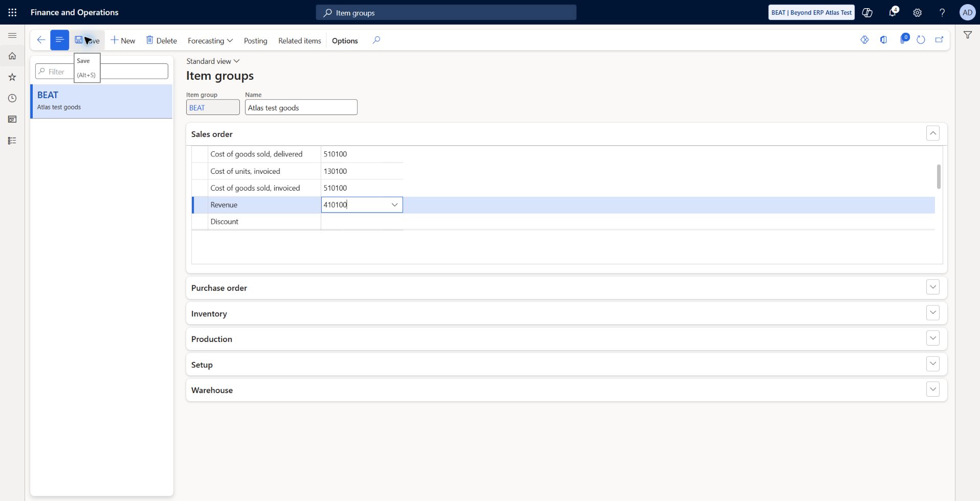Open the Copilot icon in header

(x=867, y=13)
